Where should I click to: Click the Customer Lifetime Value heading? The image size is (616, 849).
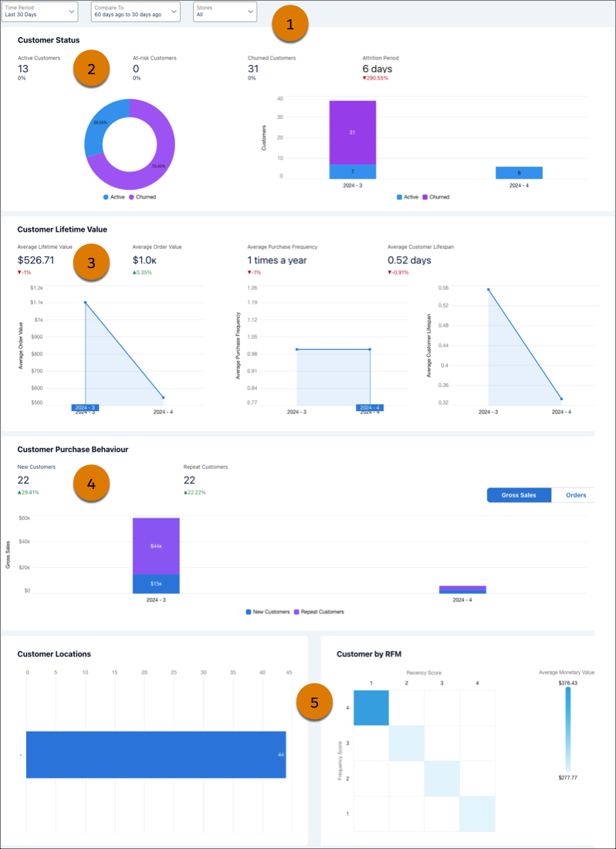[x=63, y=229]
